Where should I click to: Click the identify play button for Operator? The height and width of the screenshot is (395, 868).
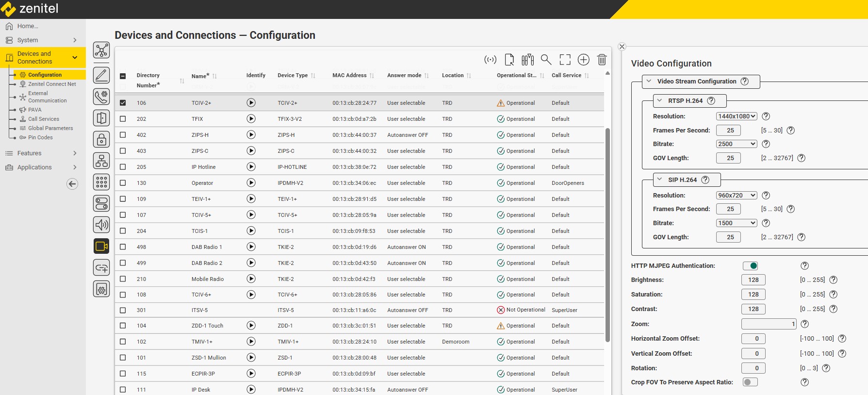(251, 183)
